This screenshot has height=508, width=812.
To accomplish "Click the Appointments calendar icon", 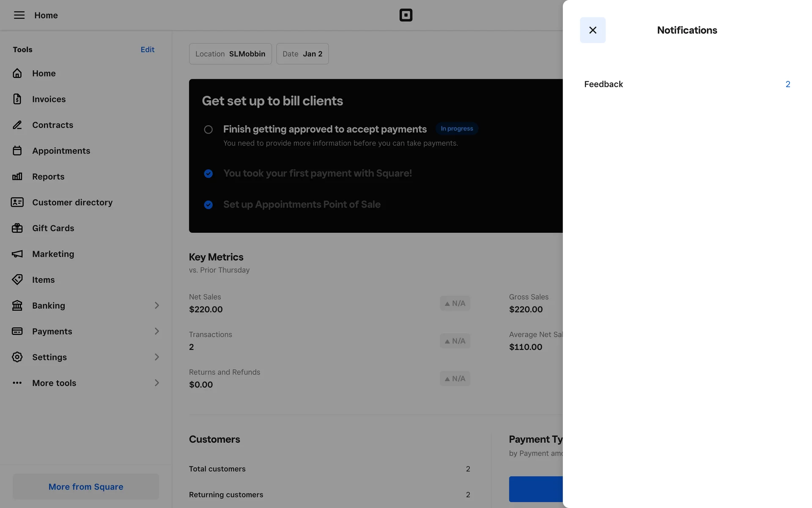I will 17,151.
